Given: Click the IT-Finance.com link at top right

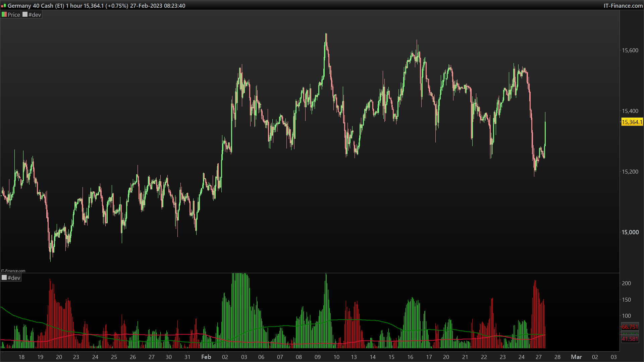Looking at the screenshot, I should tap(623, 6).
